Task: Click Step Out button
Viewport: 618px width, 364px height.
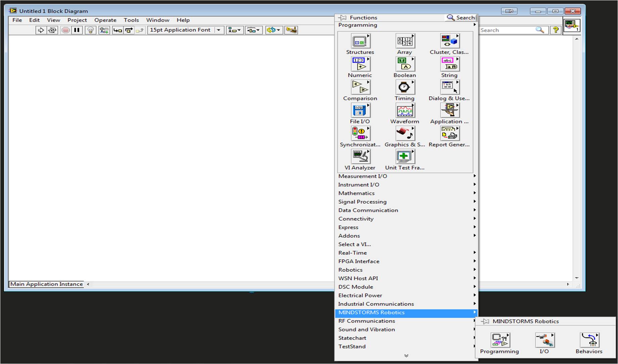Action: [x=140, y=30]
